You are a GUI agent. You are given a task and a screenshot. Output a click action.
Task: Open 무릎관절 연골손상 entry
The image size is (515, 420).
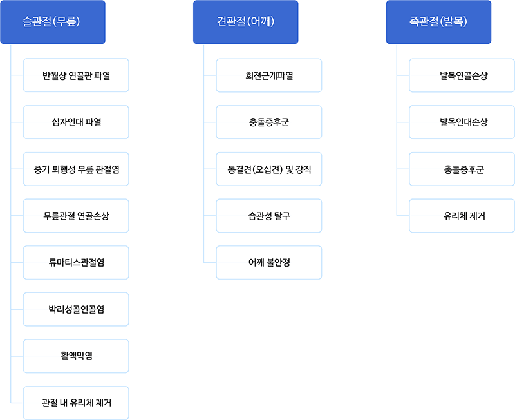point(76,216)
